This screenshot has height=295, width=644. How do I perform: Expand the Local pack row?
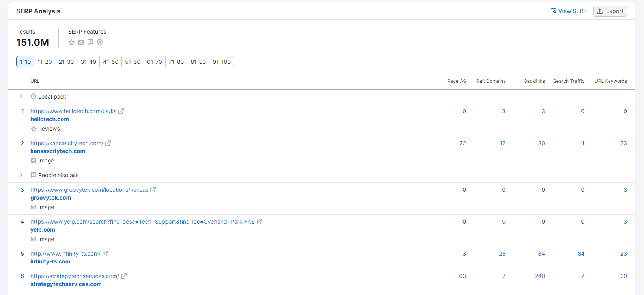[21, 97]
